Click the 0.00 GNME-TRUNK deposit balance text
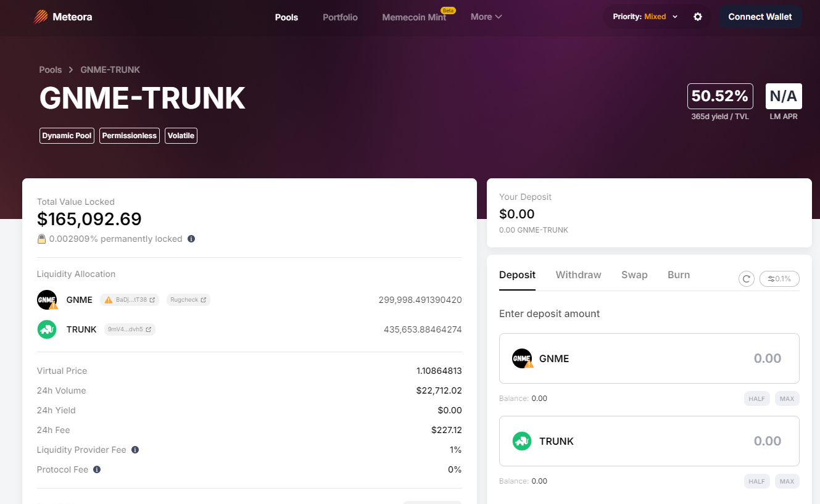The width and height of the screenshot is (820, 504). [x=534, y=230]
